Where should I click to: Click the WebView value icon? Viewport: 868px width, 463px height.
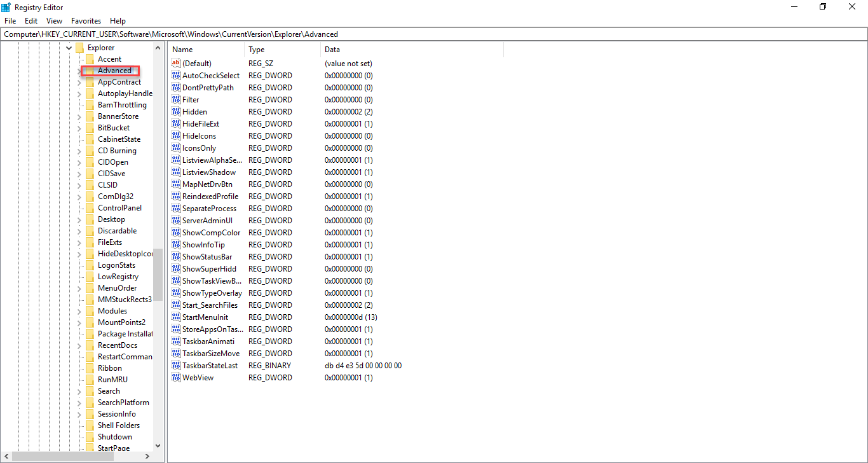176,378
